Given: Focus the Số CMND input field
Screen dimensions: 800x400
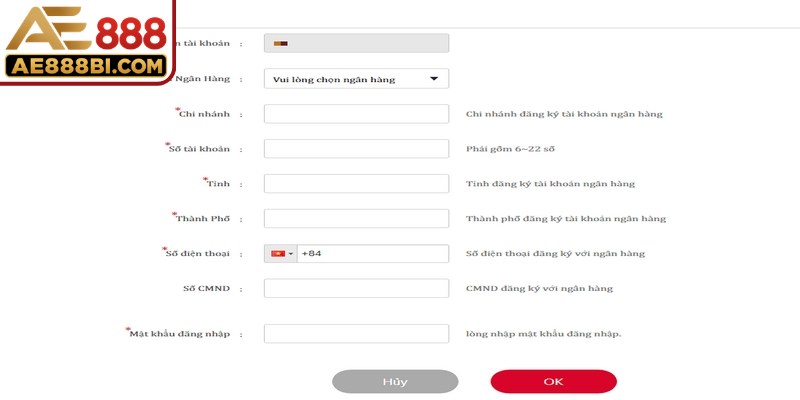Looking at the screenshot, I should (356, 288).
